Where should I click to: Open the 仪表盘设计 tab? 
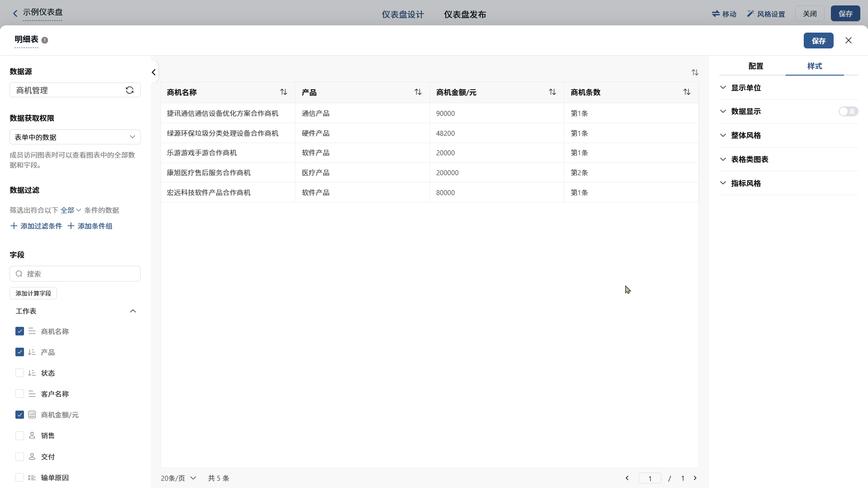tap(403, 14)
